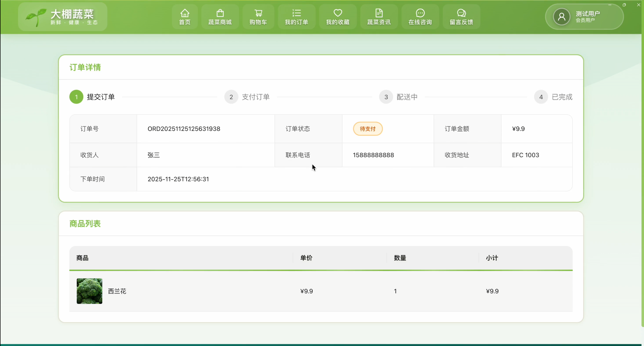Viewport: 644px width, 346px height.
Task: Click the shopping cart icon
Action: coord(258,13)
